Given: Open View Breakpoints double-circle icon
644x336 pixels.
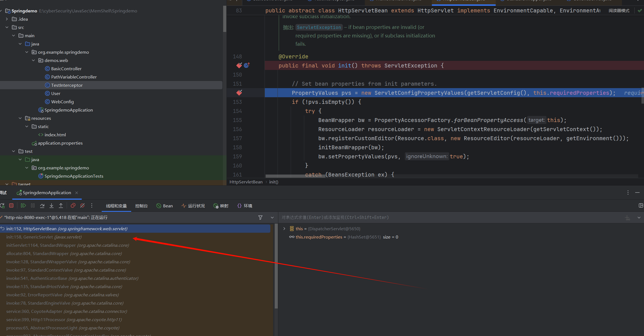Looking at the screenshot, I should [73, 205].
